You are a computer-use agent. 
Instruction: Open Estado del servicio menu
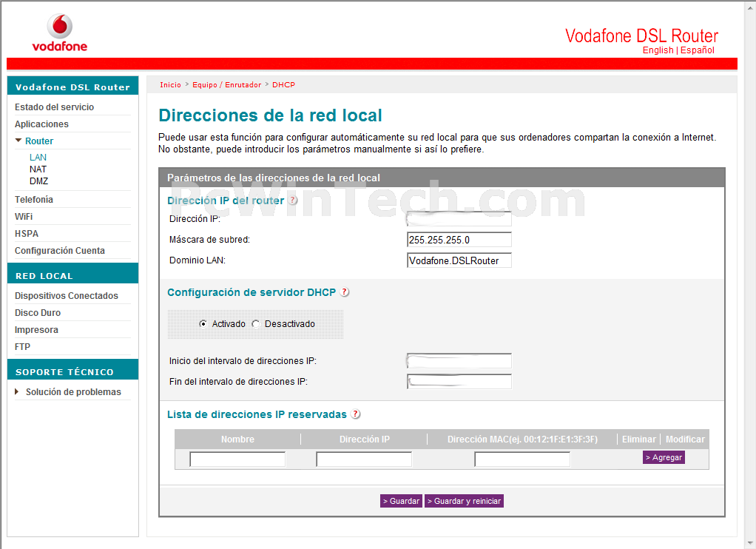[x=54, y=107]
